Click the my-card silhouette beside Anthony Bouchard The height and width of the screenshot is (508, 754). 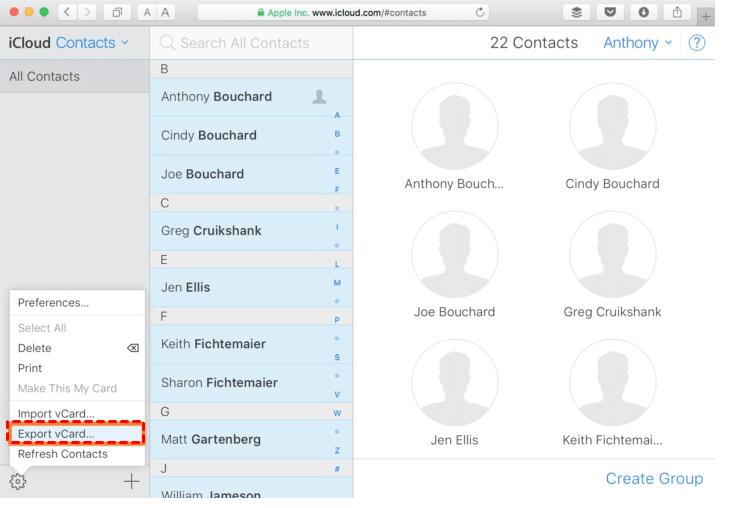[x=319, y=97]
